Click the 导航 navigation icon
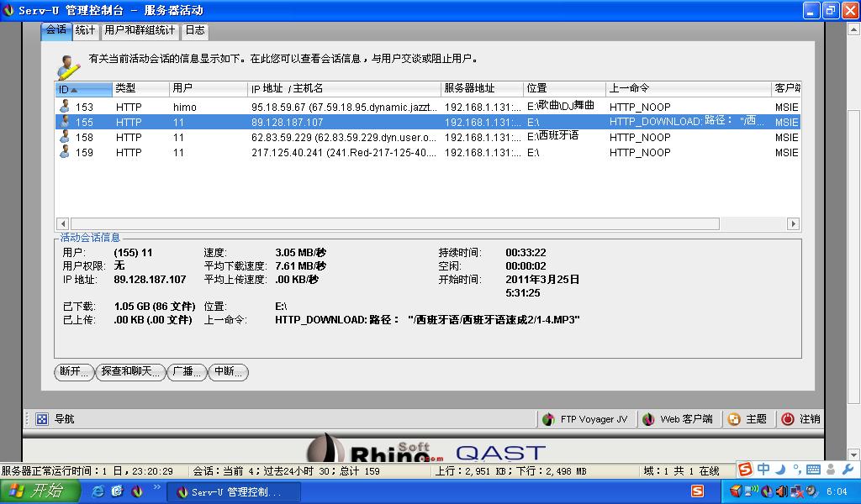The image size is (861, 504). point(42,418)
